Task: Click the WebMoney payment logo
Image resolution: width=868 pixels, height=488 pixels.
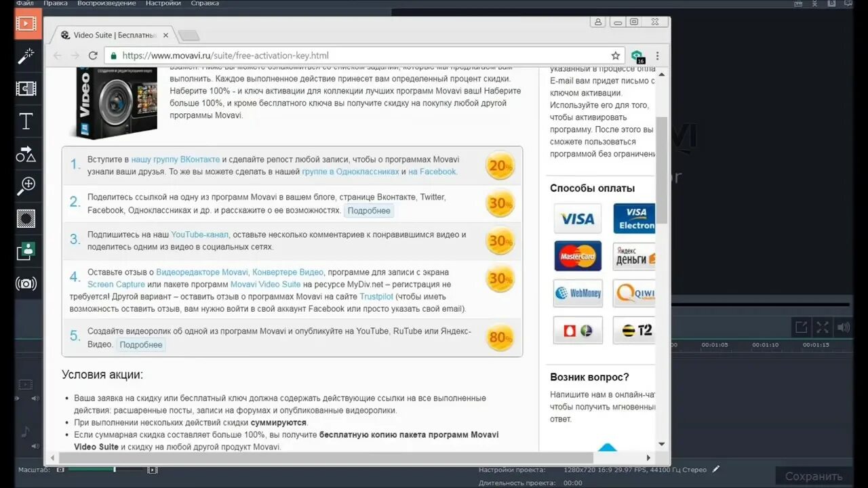Action: coord(578,293)
